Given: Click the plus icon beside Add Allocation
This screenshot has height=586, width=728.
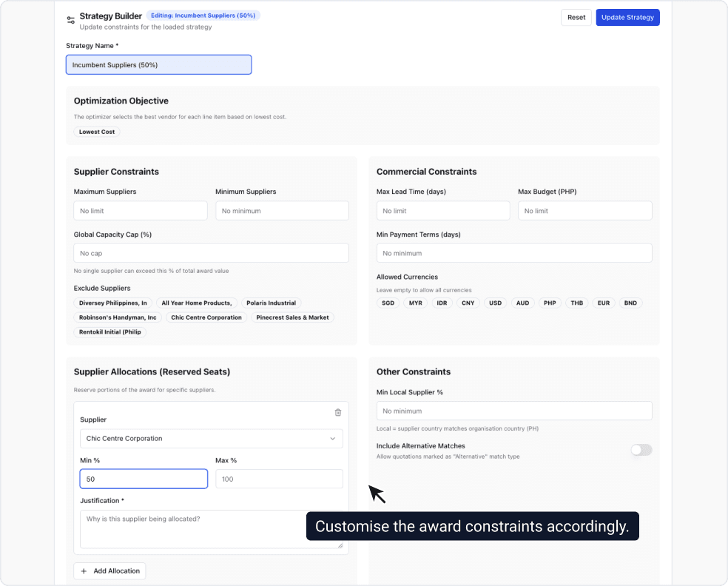Looking at the screenshot, I should pos(84,570).
